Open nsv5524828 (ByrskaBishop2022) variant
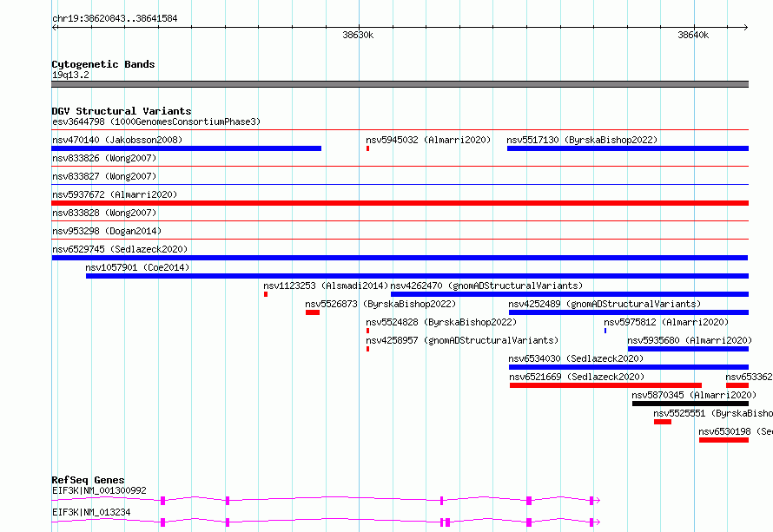The height and width of the screenshot is (532, 773). tap(441, 322)
